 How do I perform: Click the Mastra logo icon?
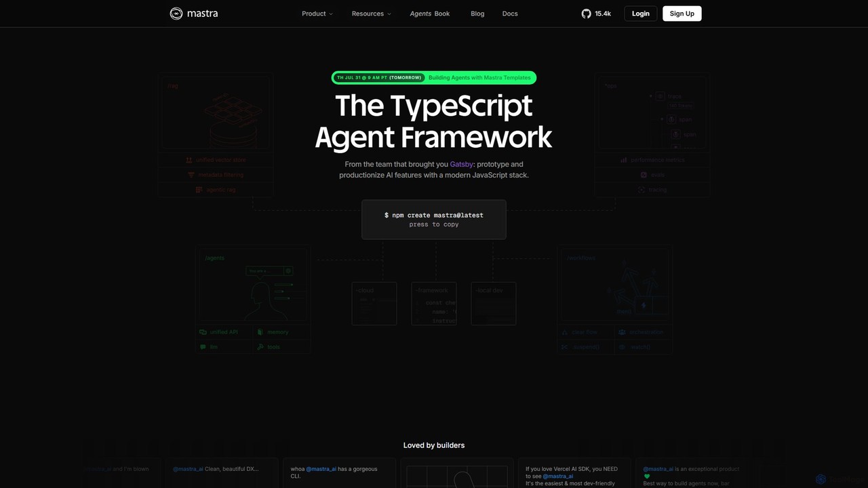click(x=176, y=14)
